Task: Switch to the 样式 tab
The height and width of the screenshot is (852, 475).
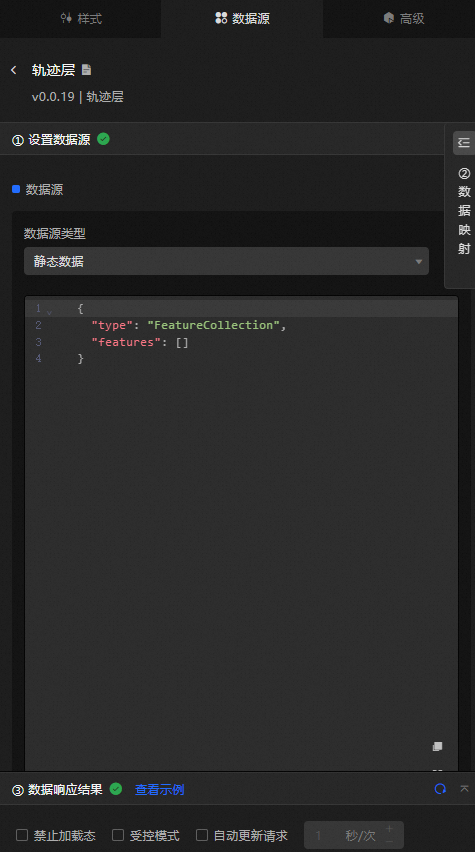Action: click(x=81, y=18)
